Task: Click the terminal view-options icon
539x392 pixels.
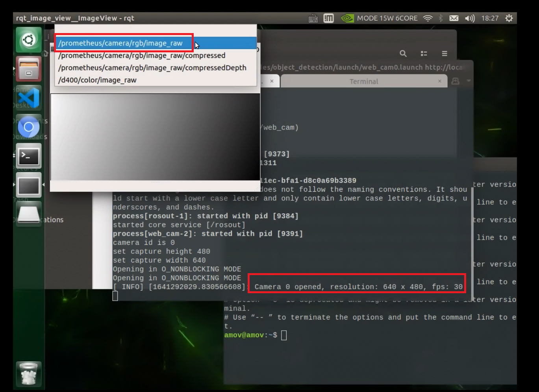Action: click(424, 54)
